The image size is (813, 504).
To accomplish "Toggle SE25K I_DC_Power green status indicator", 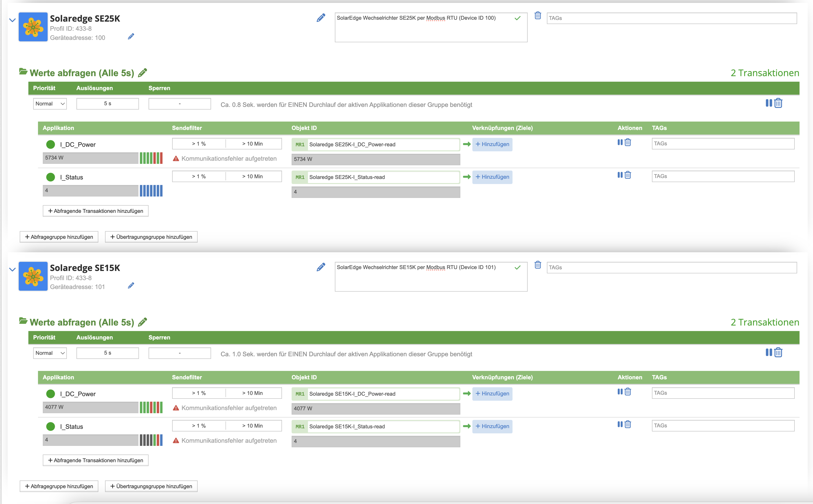I will point(50,144).
